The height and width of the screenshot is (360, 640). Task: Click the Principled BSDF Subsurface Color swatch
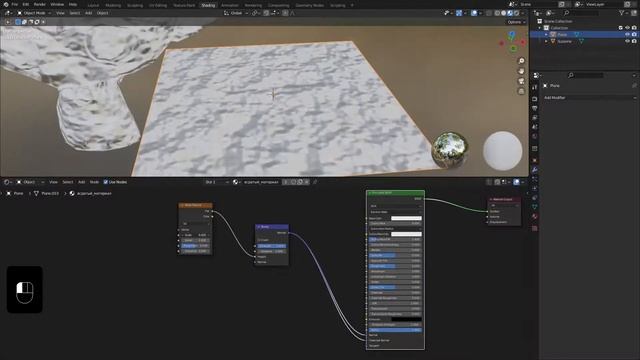pos(406,234)
